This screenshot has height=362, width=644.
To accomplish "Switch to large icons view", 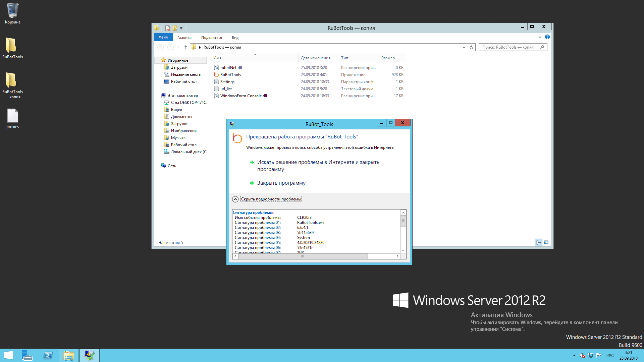I will [546, 242].
